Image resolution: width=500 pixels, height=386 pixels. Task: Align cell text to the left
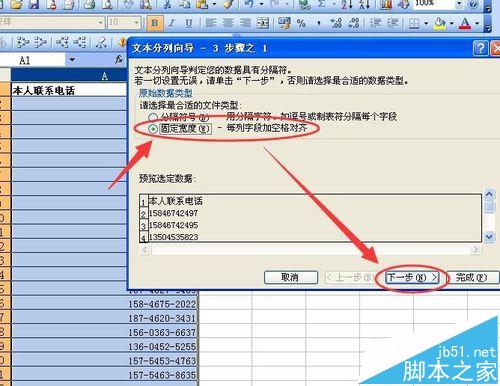pos(211,23)
